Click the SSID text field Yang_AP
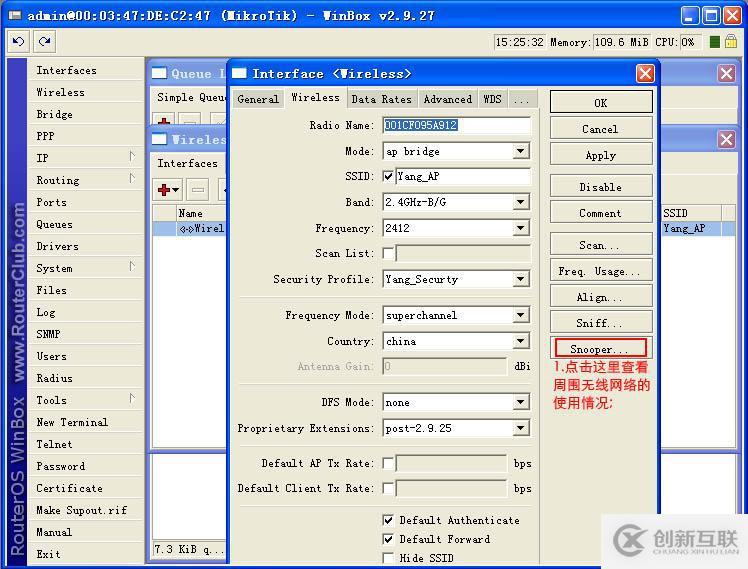This screenshot has width=748, height=569. point(463,176)
